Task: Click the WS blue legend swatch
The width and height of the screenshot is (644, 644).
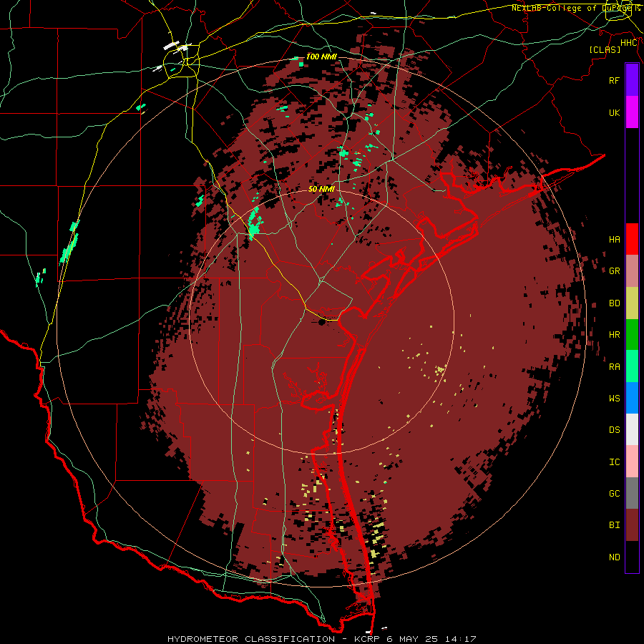Action: 632,398
